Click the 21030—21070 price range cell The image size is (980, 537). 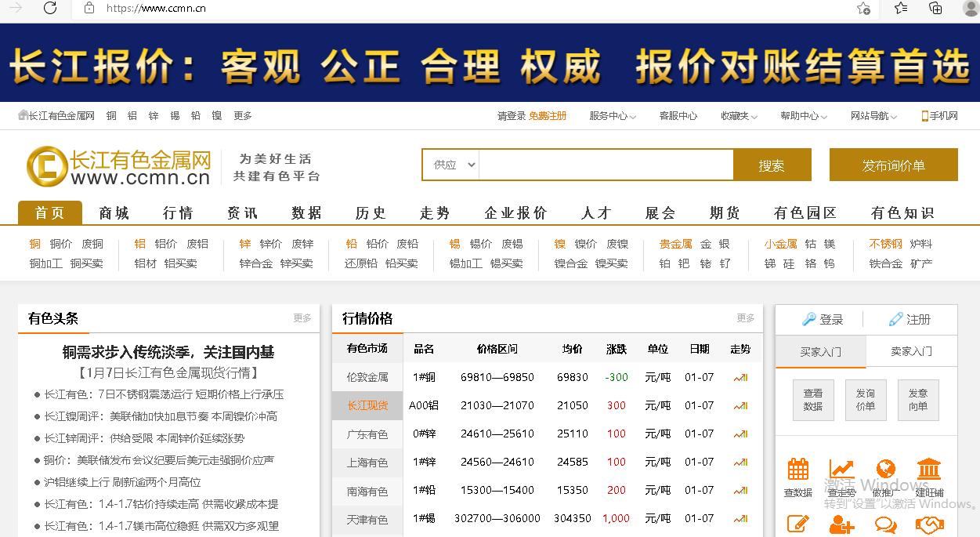pos(497,405)
